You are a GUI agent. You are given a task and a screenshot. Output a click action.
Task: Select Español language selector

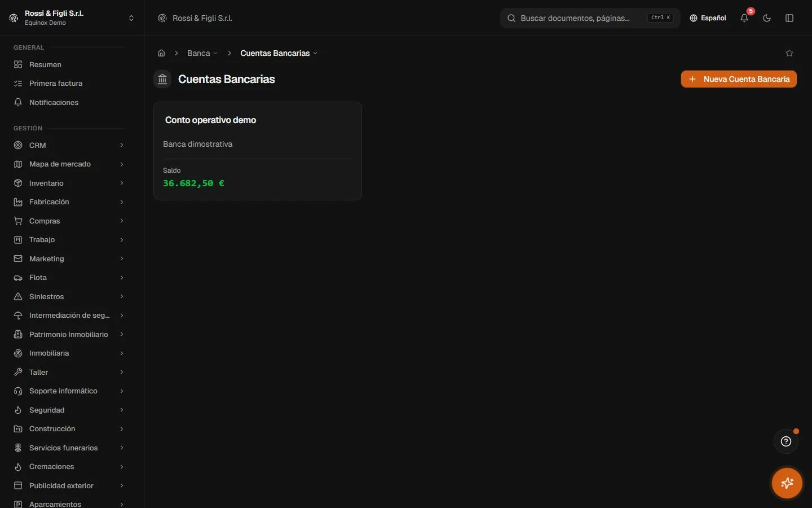708,18
